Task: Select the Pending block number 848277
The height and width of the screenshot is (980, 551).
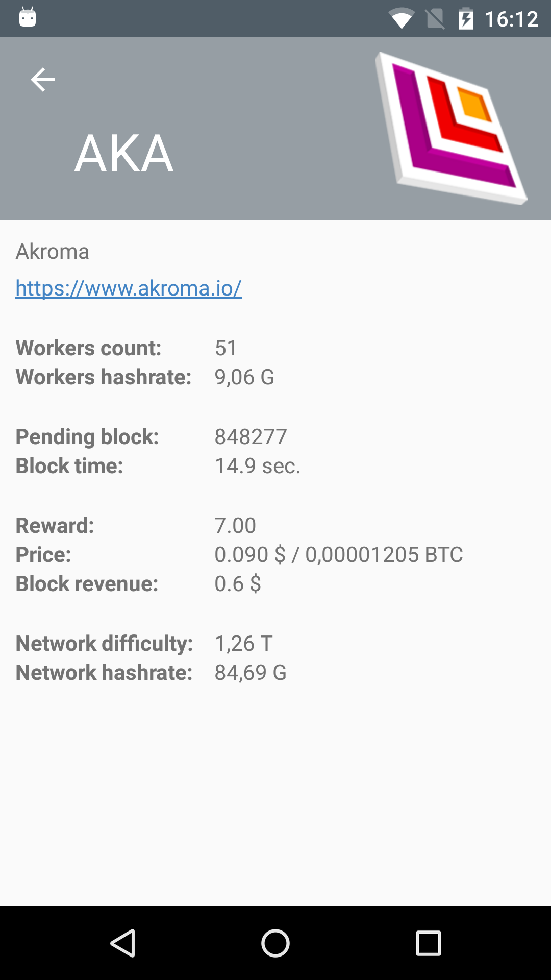Action: (251, 437)
